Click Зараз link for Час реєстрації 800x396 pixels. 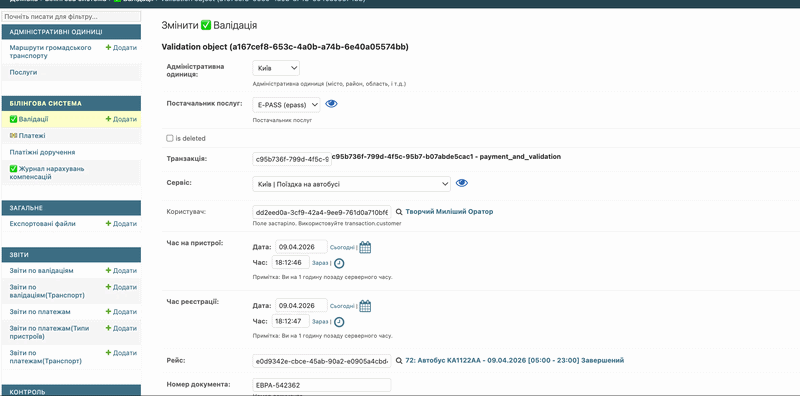[x=320, y=321]
